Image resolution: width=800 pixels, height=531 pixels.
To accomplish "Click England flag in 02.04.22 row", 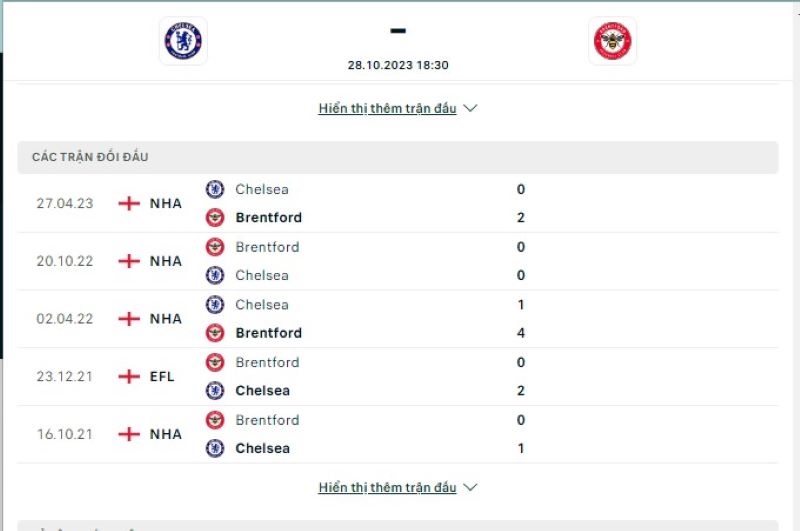I will 129,319.
